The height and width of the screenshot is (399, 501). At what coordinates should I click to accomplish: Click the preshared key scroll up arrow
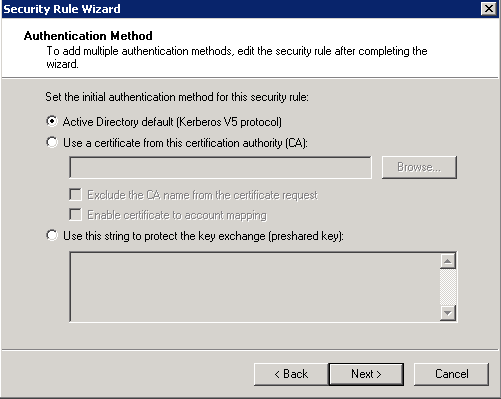[x=448, y=261]
